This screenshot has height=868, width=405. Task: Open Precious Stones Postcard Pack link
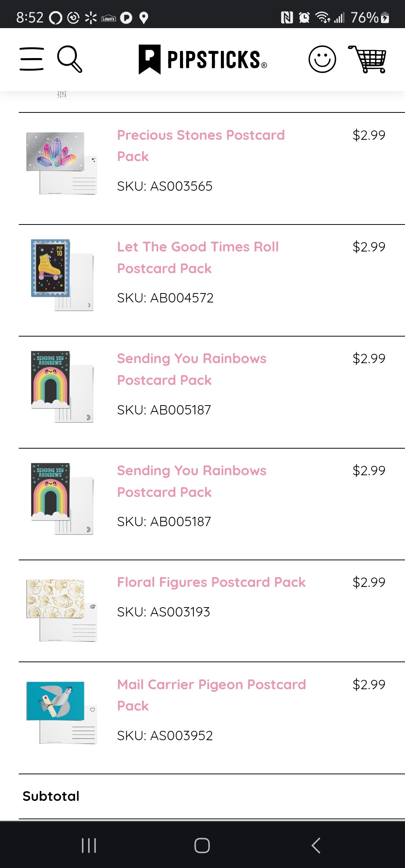[x=201, y=145]
